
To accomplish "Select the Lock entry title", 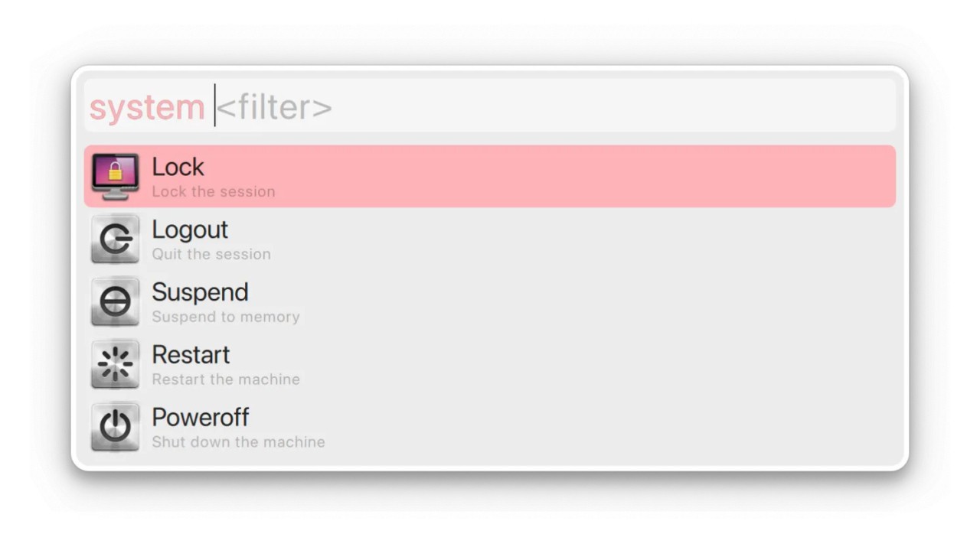I will (x=178, y=167).
